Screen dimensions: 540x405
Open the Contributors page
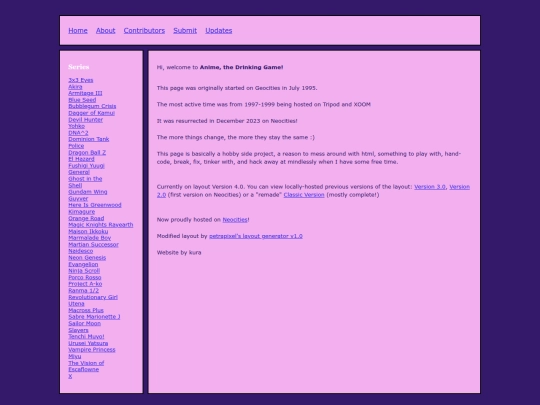(x=144, y=30)
